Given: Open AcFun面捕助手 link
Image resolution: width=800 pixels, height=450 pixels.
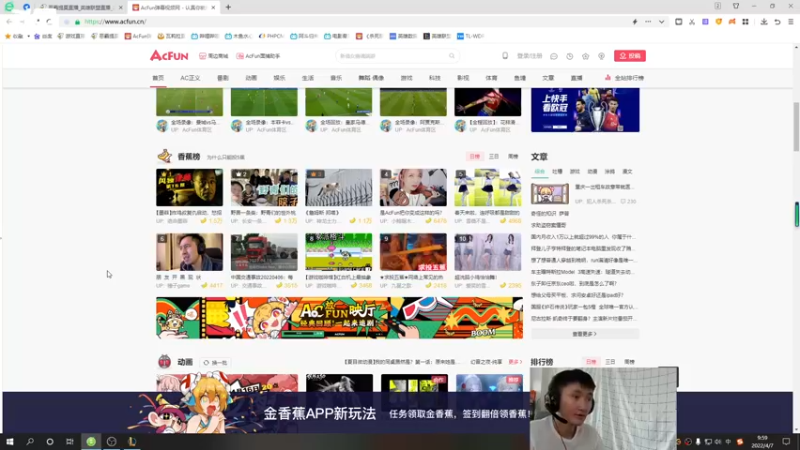Looking at the screenshot, I should (258, 56).
